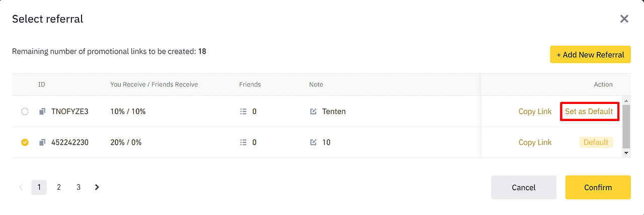The image size is (644, 215).
Task: Go to next page arrow
Action: pos(97,187)
